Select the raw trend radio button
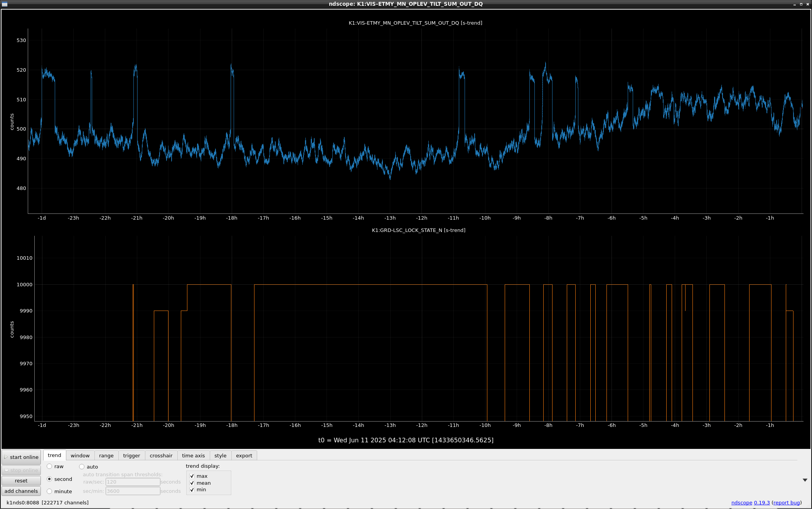812x509 pixels. point(49,466)
